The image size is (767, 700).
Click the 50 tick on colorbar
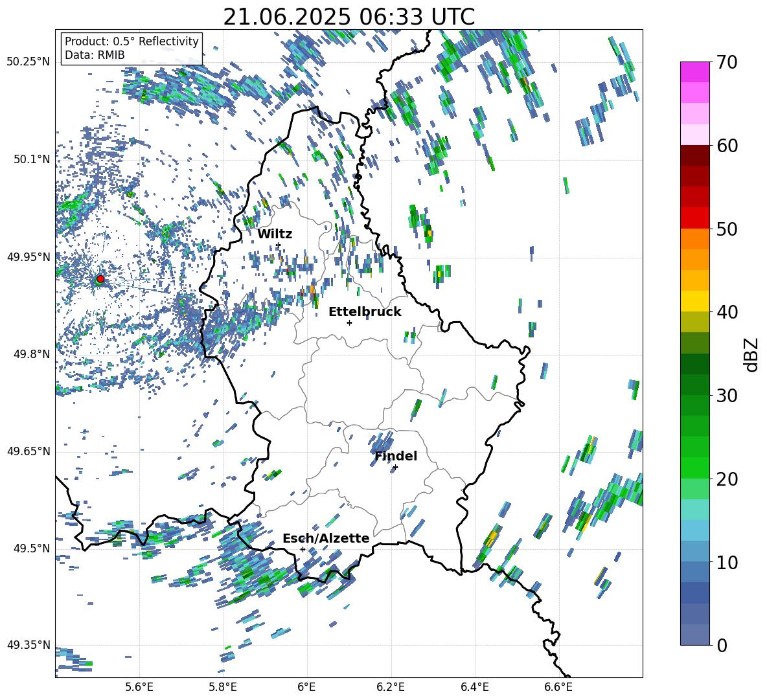point(726,229)
